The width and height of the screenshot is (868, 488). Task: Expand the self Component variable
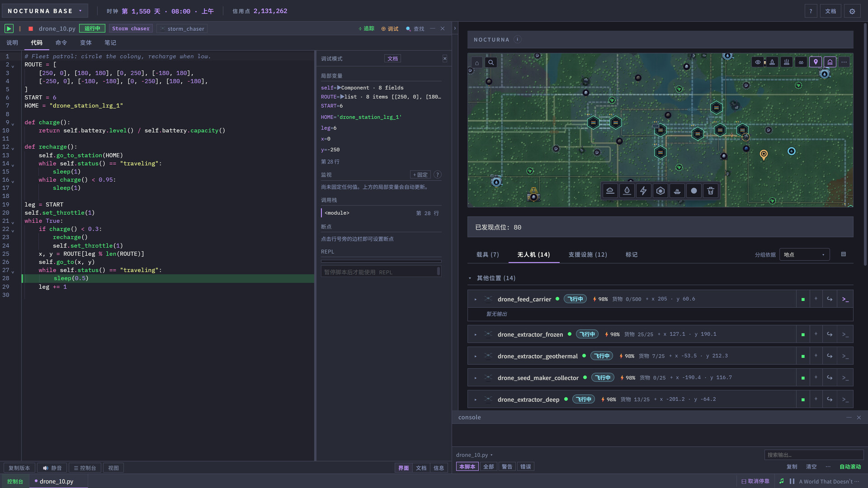[x=339, y=88]
